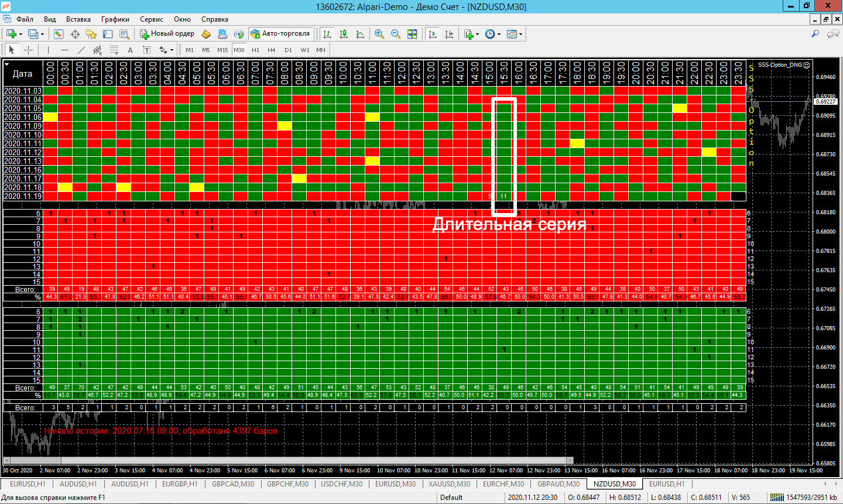Select the vertical line drawing tool
Viewport: 843px width, 504px height.
tap(48, 50)
